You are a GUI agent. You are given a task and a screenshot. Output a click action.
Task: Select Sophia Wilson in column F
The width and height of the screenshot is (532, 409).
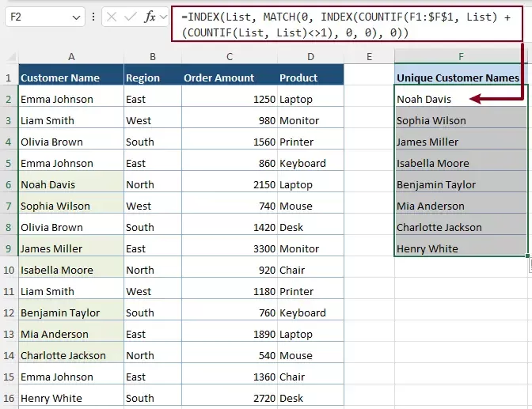(461, 117)
